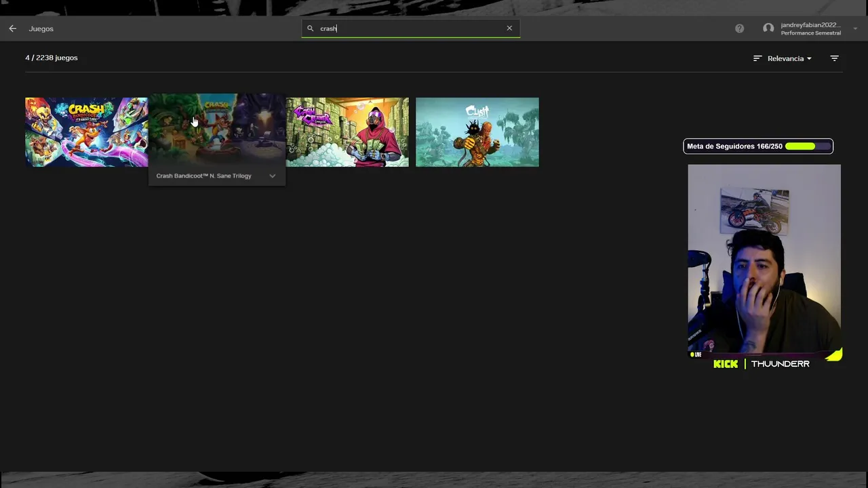This screenshot has height=488, width=868.
Task: Open the filter options icon
Action: (835, 58)
